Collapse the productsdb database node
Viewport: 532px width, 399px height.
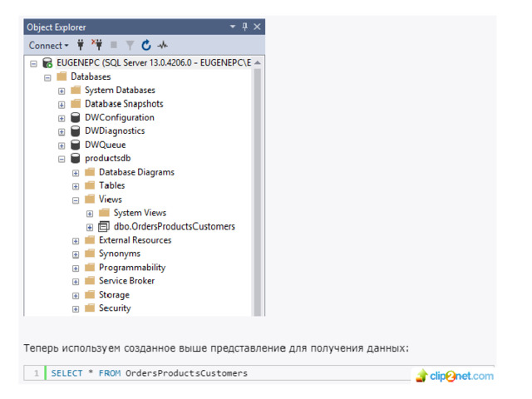pyautogui.click(x=62, y=159)
